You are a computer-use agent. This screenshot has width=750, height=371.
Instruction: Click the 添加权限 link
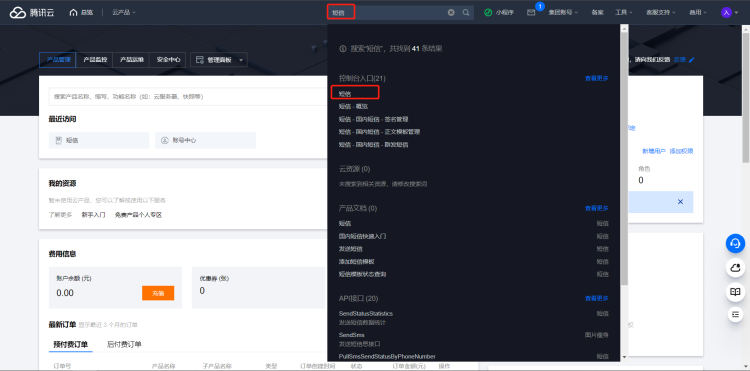pyautogui.click(x=682, y=151)
